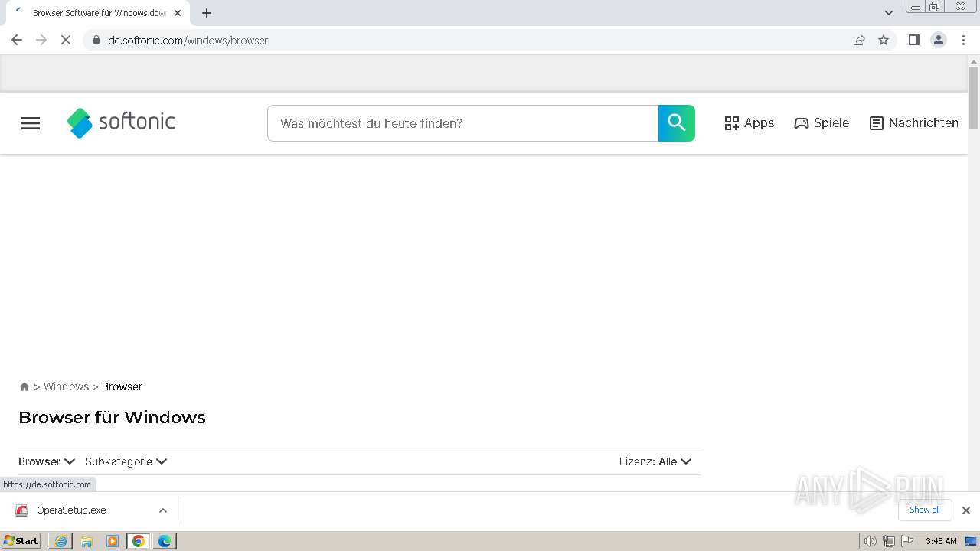Bookmark this page with the star icon
Viewport: 980px width, 551px height.
tap(884, 40)
